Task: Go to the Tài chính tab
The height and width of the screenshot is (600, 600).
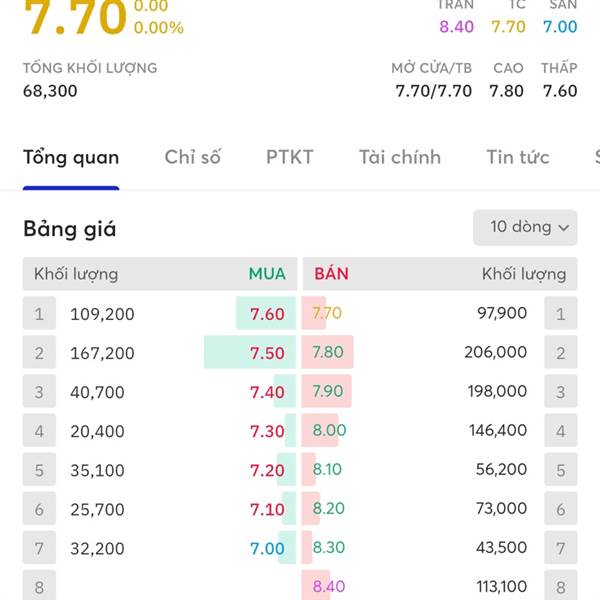Action: tap(399, 157)
